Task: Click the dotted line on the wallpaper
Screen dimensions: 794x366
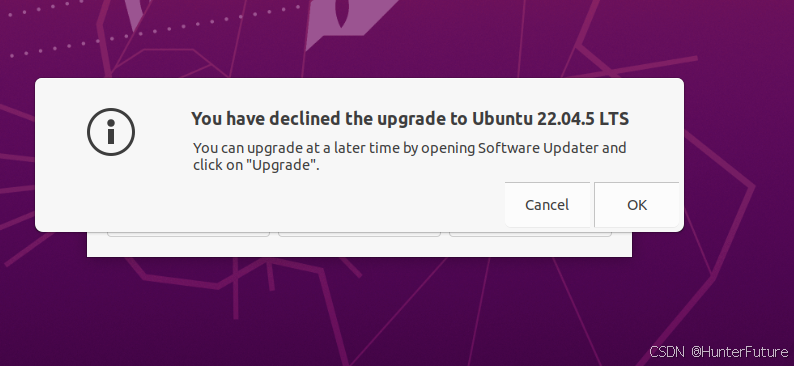Action: pyautogui.click(x=152, y=28)
